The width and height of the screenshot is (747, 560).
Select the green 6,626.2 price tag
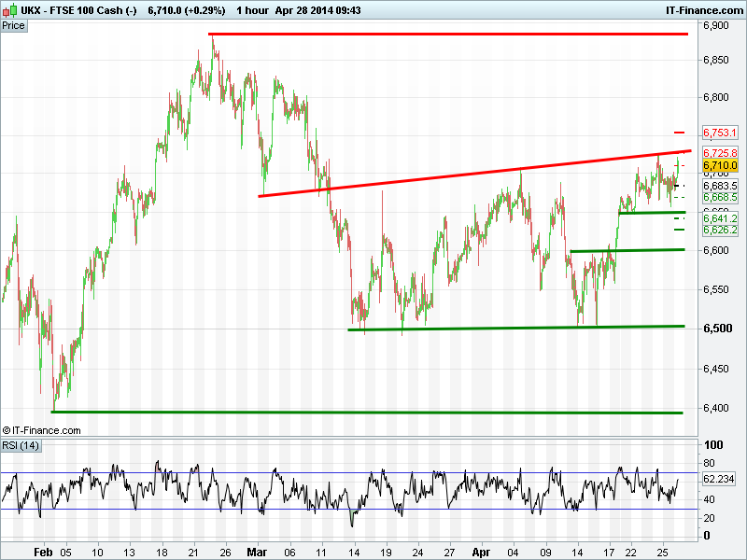point(720,230)
